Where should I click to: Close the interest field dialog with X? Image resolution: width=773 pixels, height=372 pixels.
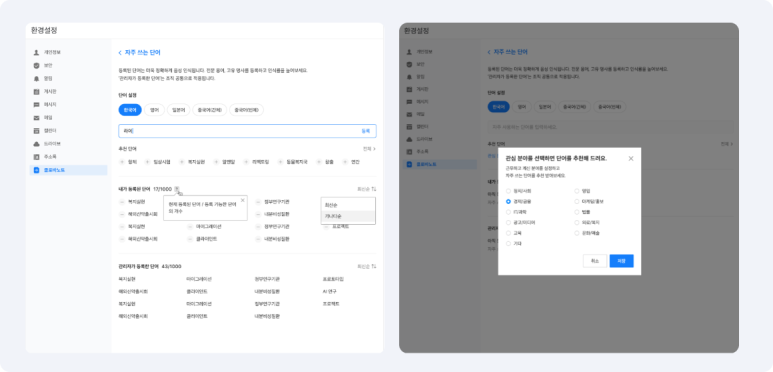[631, 159]
